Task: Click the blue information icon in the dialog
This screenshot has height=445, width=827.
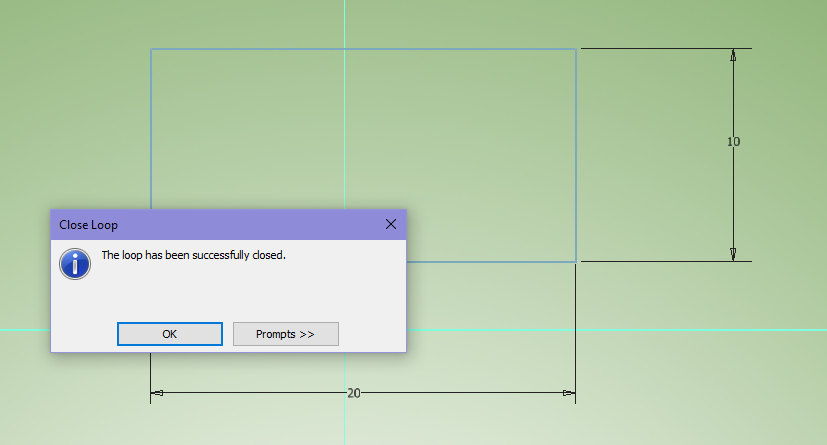Action: click(75, 264)
